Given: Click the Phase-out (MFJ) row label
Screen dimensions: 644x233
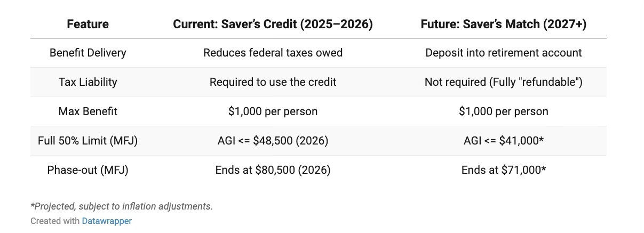Looking at the screenshot, I should click(x=88, y=170).
